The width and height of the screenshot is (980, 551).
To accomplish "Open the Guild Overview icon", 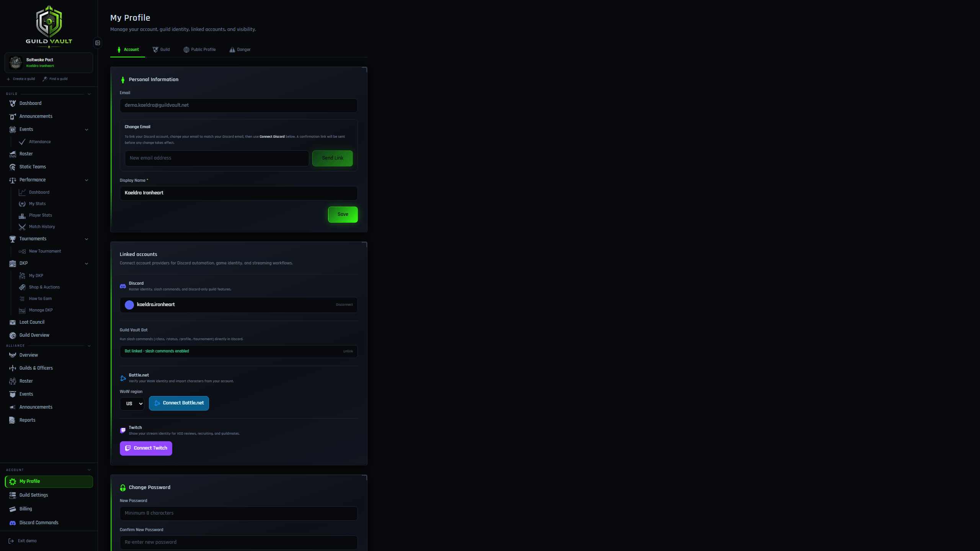I will (13, 335).
